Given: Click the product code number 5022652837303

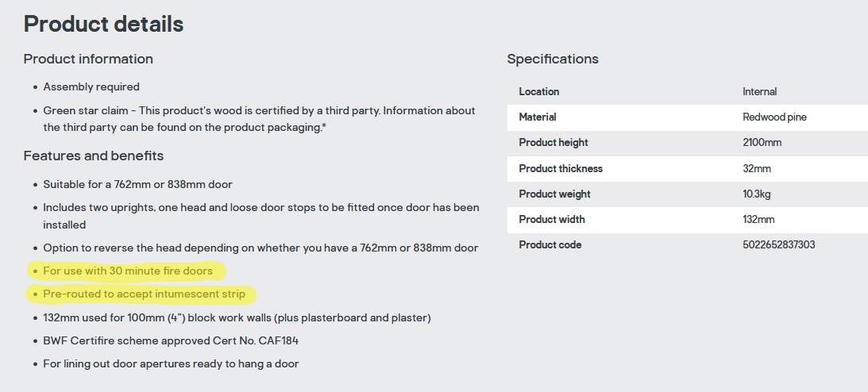Looking at the screenshot, I should tap(778, 244).
